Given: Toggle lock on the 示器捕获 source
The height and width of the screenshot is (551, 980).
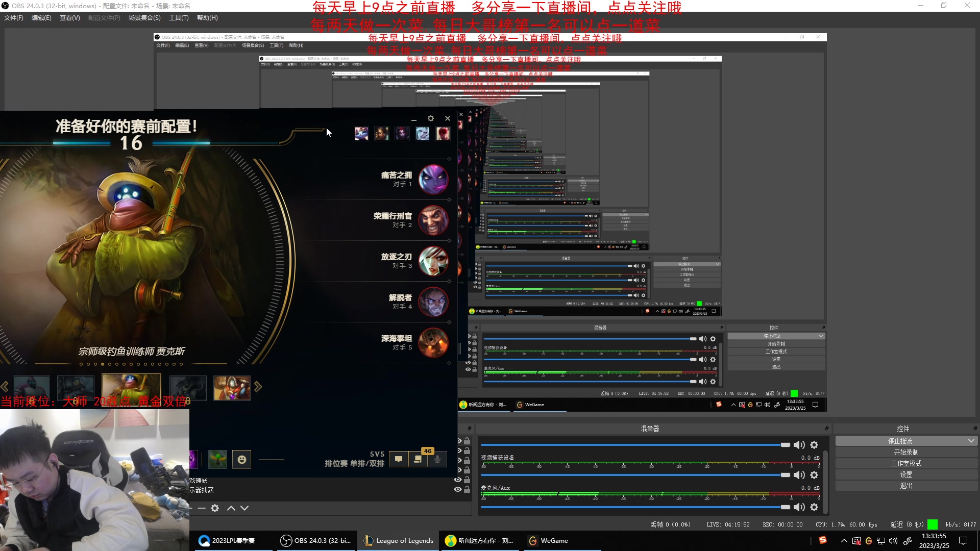Looking at the screenshot, I should coord(467,489).
